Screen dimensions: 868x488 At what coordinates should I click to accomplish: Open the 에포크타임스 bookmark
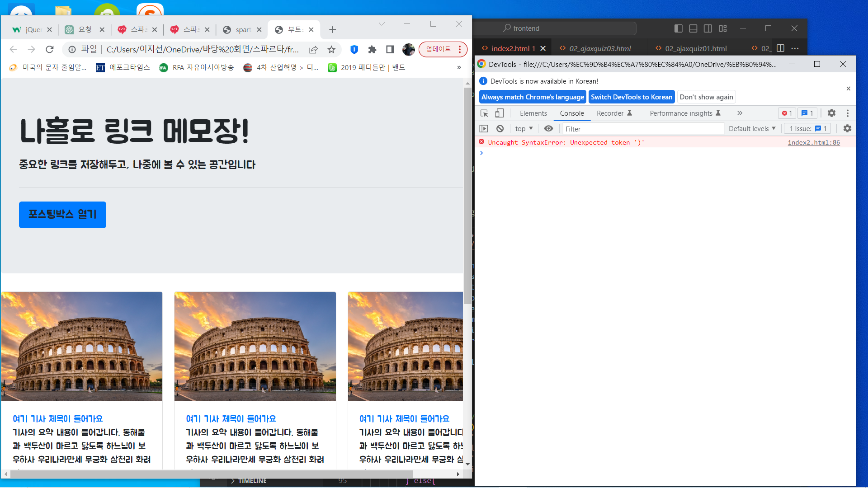coord(123,67)
